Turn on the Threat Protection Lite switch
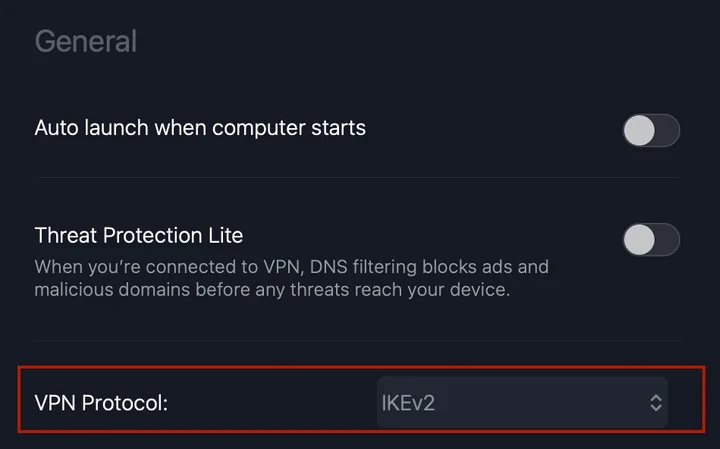720x449 pixels. 651,239
